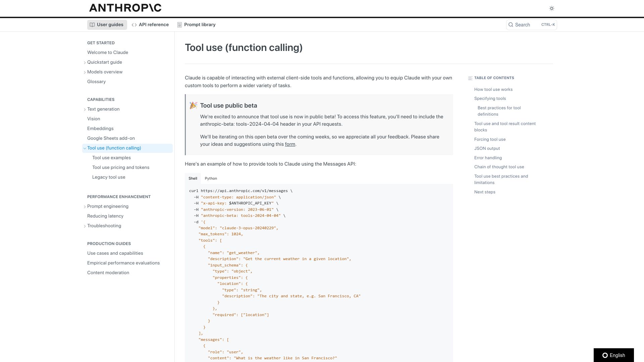Image resolution: width=644 pixels, height=362 pixels.
Task: Click the Search input field
Action: click(x=531, y=25)
